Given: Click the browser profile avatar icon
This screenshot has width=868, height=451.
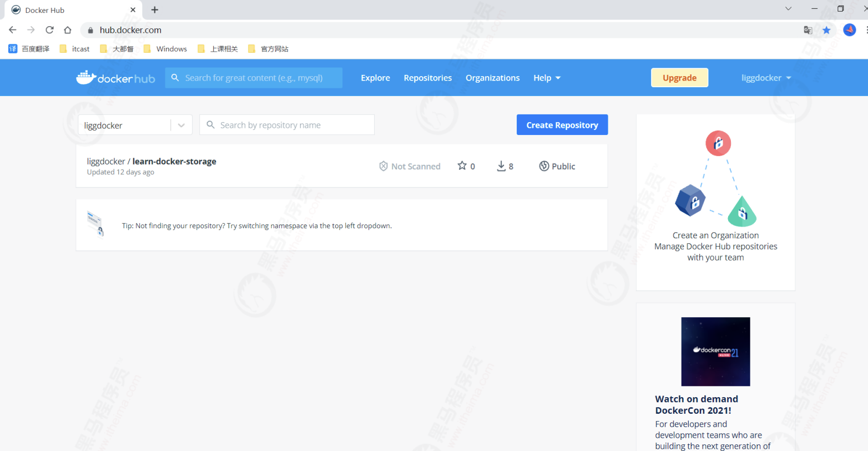Looking at the screenshot, I should point(850,30).
